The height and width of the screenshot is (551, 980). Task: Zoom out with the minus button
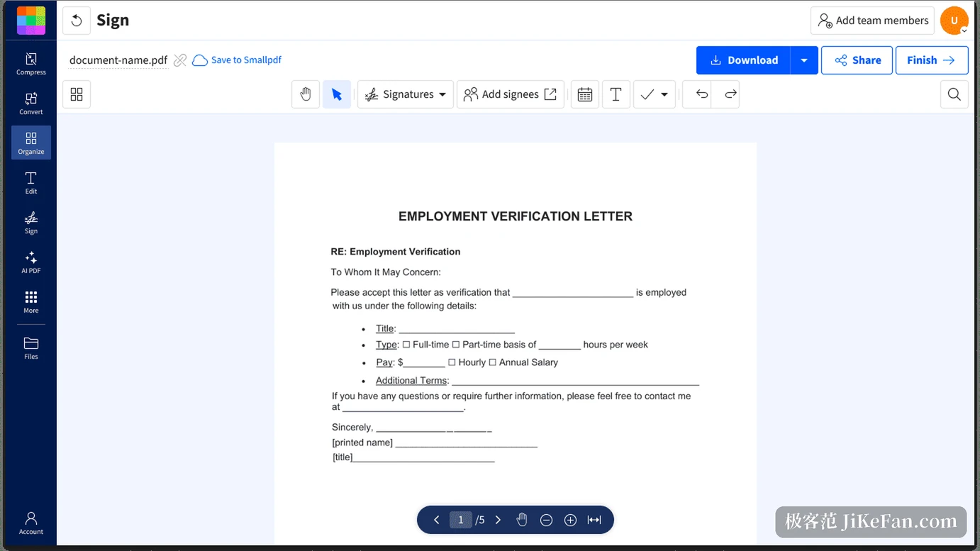pyautogui.click(x=546, y=520)
